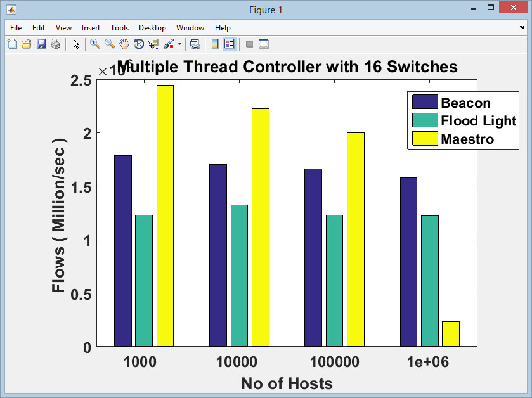Screen dimensions: 532x398
Task: Select the Flood Light legend label
Action: click(478, 121)
